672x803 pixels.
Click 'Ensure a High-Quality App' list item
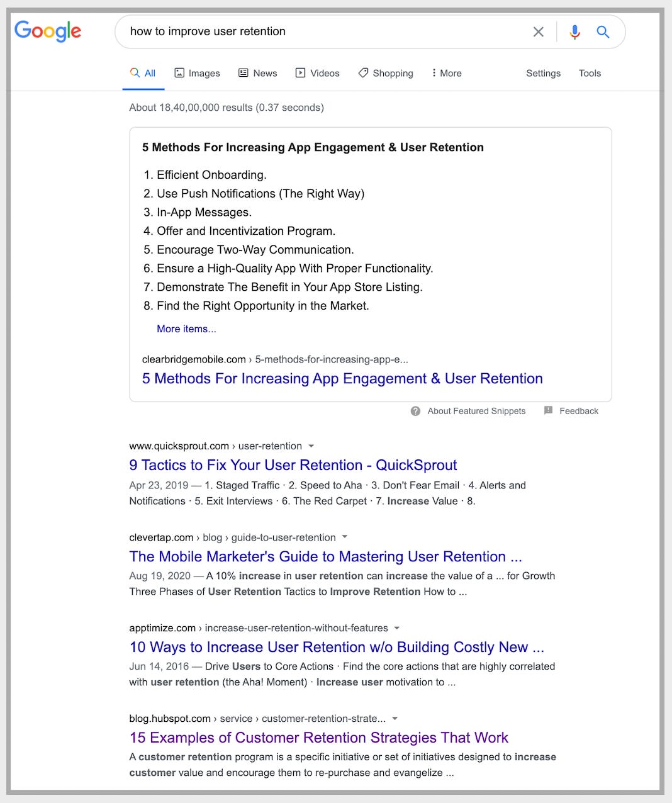(x=294, y=268)
